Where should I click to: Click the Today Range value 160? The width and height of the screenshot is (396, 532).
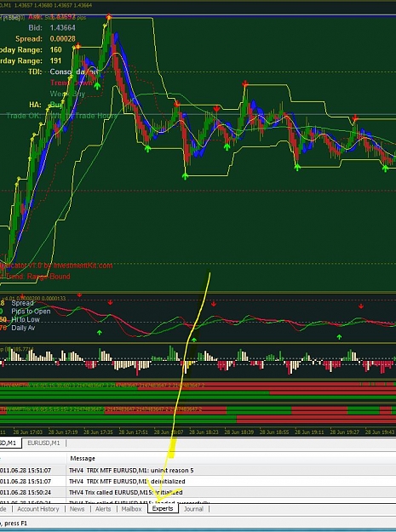point(56,50)
